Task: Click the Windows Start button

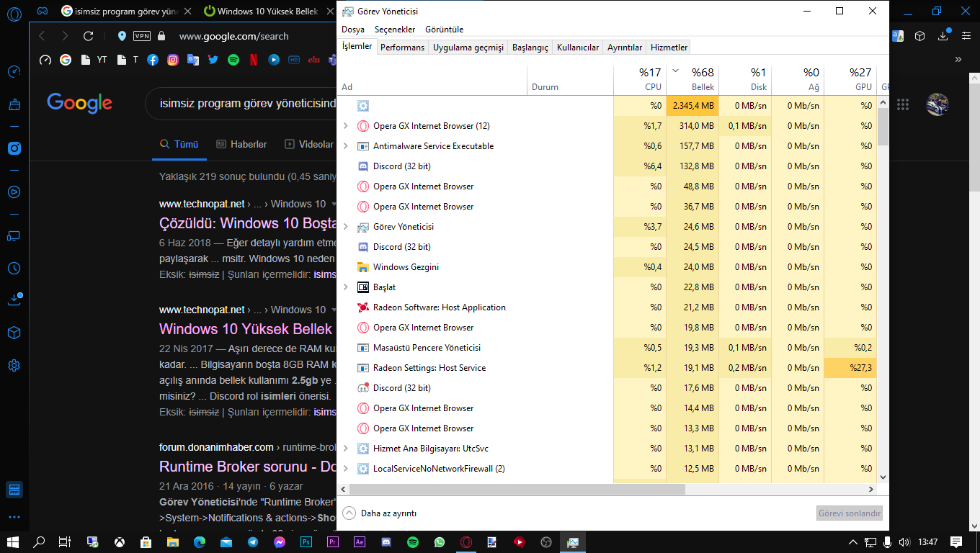Action: point(13,541)
